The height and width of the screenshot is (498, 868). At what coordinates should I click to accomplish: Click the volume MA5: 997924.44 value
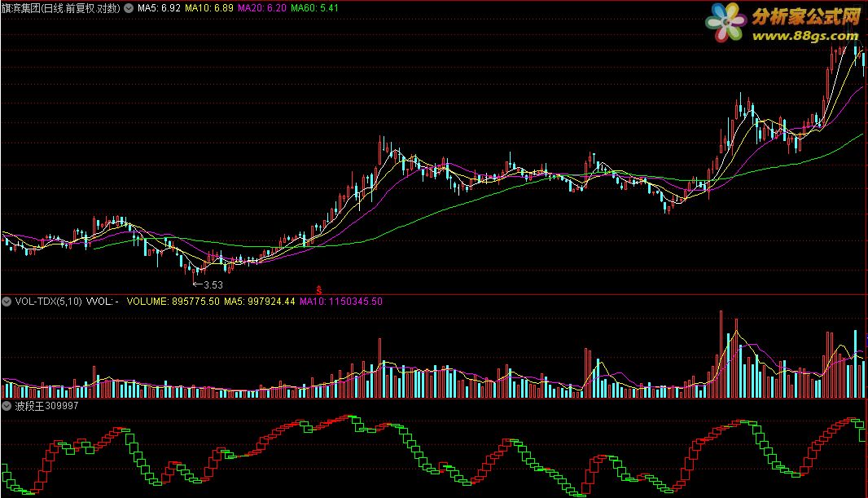(260, 302)
